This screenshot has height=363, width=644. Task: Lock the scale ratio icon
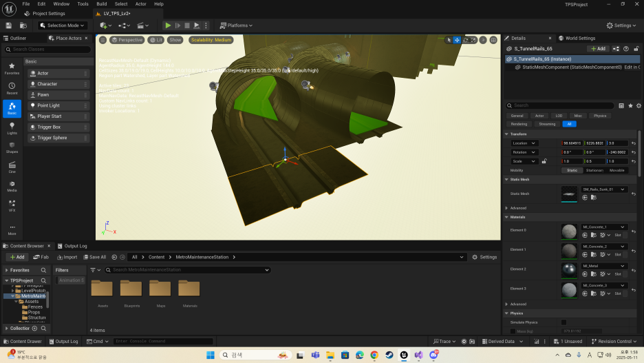tap(544, 161)
